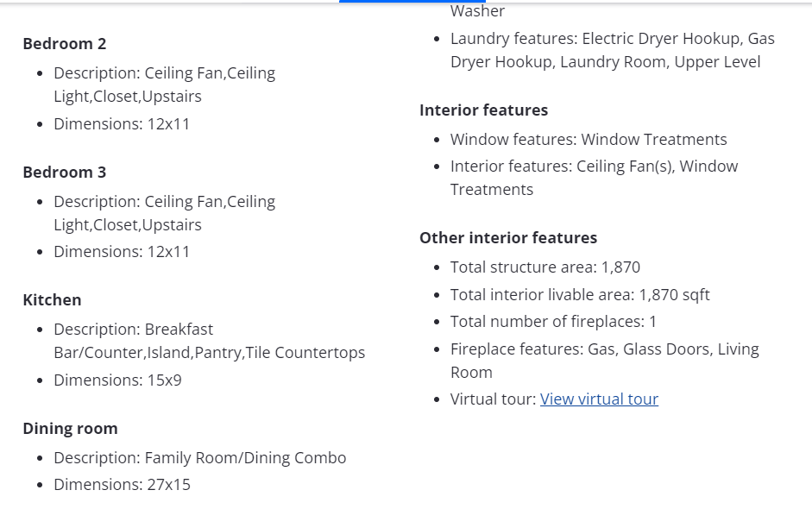812x509 pixels.
Task: Click the Total structure area line
Action: [544, 267]
